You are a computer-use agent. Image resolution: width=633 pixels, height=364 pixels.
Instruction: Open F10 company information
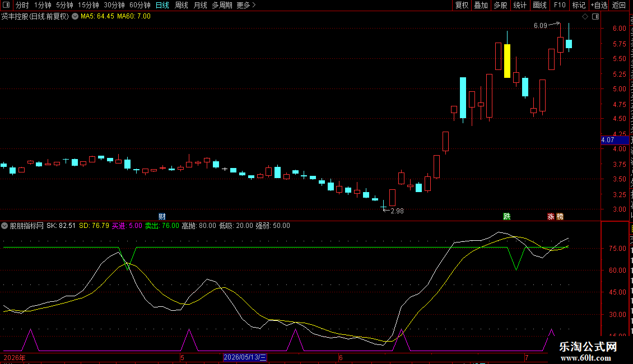(x=560, y=5)
